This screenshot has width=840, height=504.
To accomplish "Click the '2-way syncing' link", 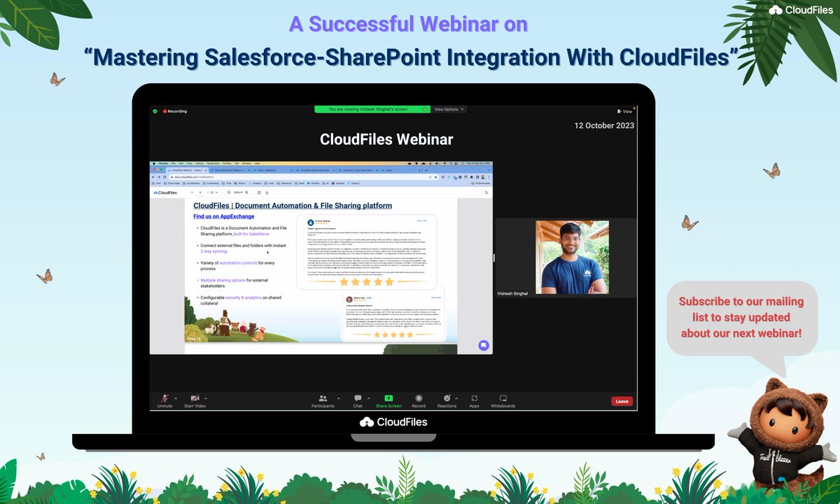I will 214,251.
